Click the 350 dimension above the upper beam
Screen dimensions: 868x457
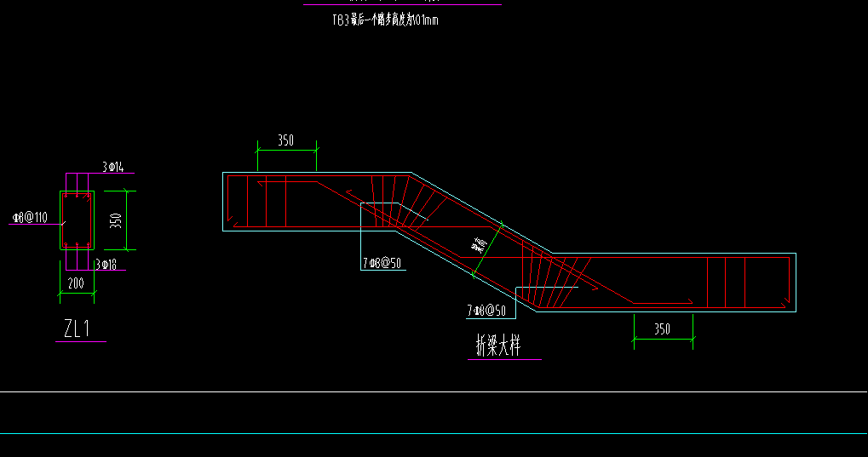pos(285,140)
